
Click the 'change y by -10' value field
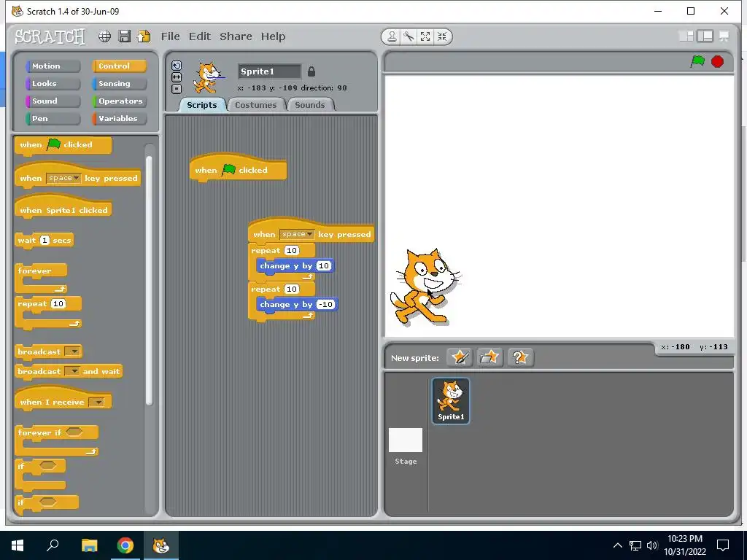pyautogui.click(x=325, y=304)
